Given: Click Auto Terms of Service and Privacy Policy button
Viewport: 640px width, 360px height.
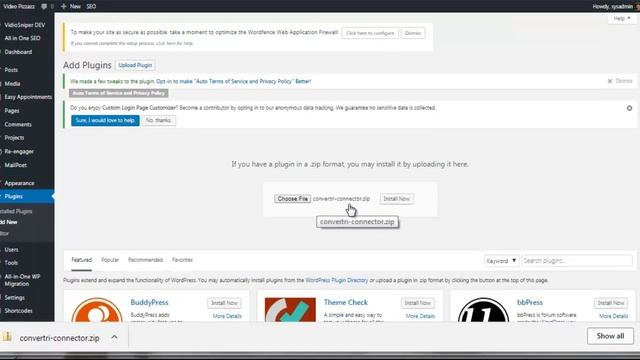Looking at the screenshot, I should pyautogui.click(x=118, y=93).
